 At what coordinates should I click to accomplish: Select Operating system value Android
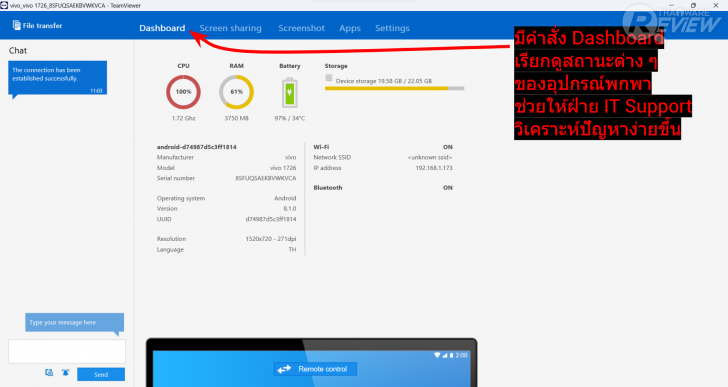(285, 198)
